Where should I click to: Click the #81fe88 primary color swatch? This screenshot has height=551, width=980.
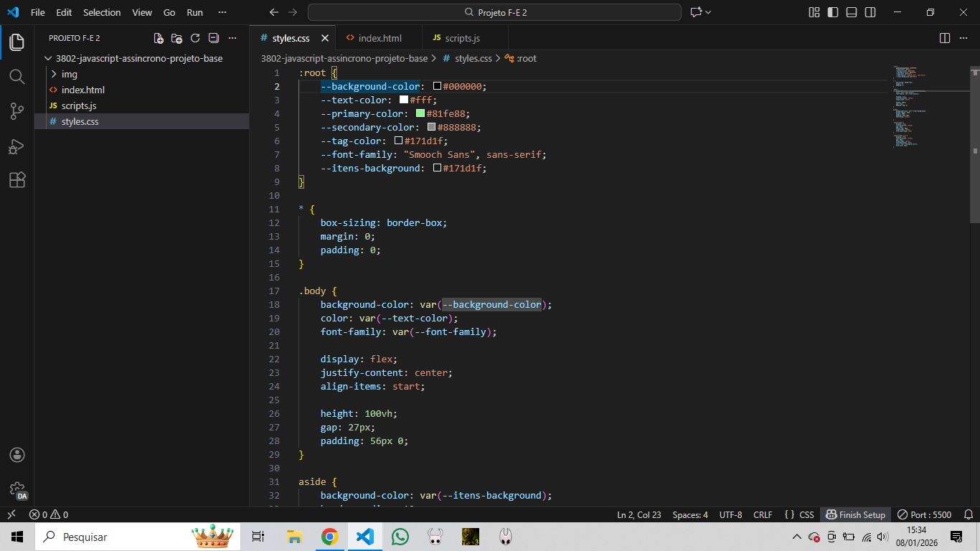tap(420, 113)
